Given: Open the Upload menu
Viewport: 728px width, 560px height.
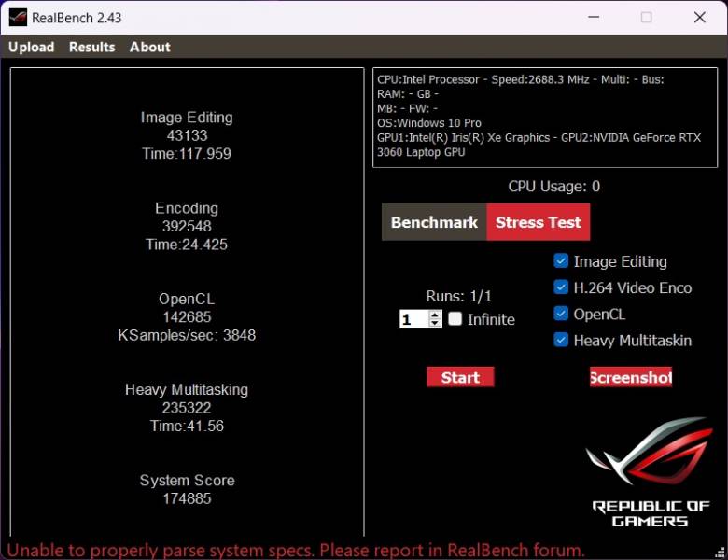Looking at the screenshot, I should 31,47.
